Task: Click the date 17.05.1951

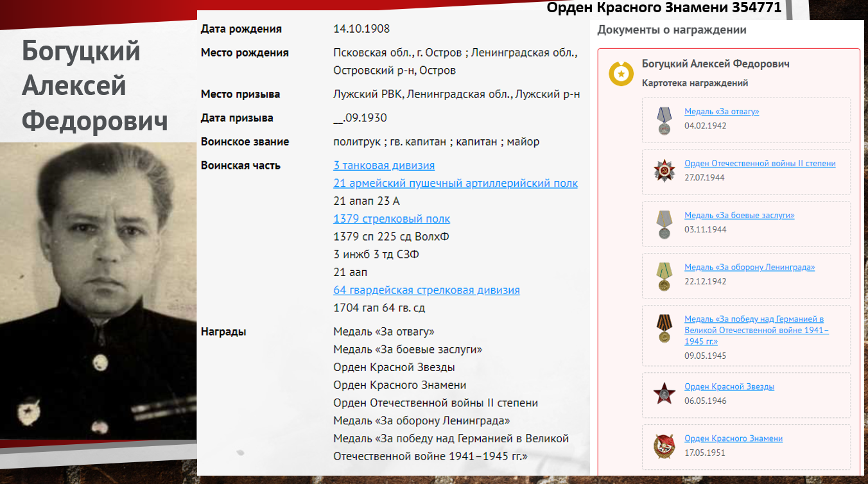Action: [704, 453]
